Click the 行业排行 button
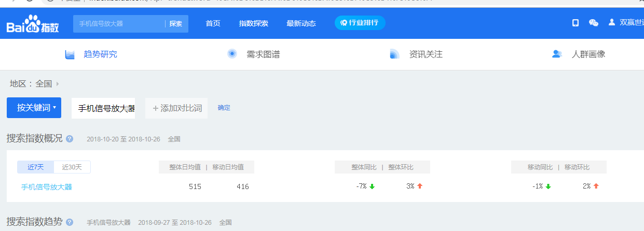 [x=360, y=23]
